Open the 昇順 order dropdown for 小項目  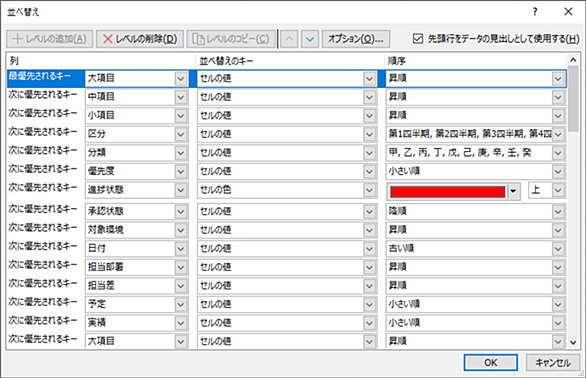click(558, 116)
